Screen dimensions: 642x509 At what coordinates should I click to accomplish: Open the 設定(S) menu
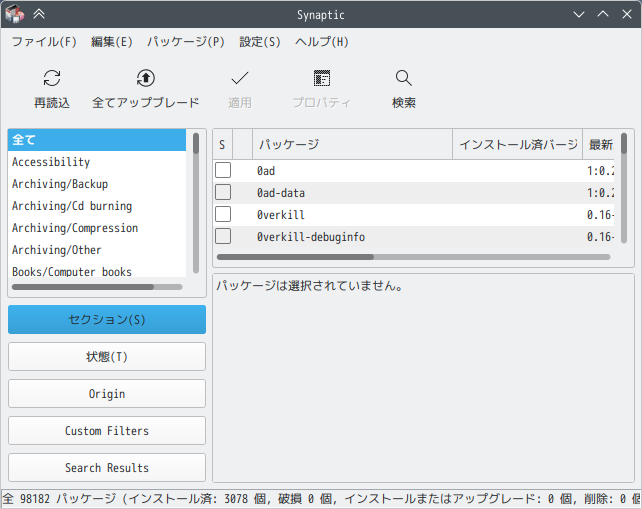[260, 42]
